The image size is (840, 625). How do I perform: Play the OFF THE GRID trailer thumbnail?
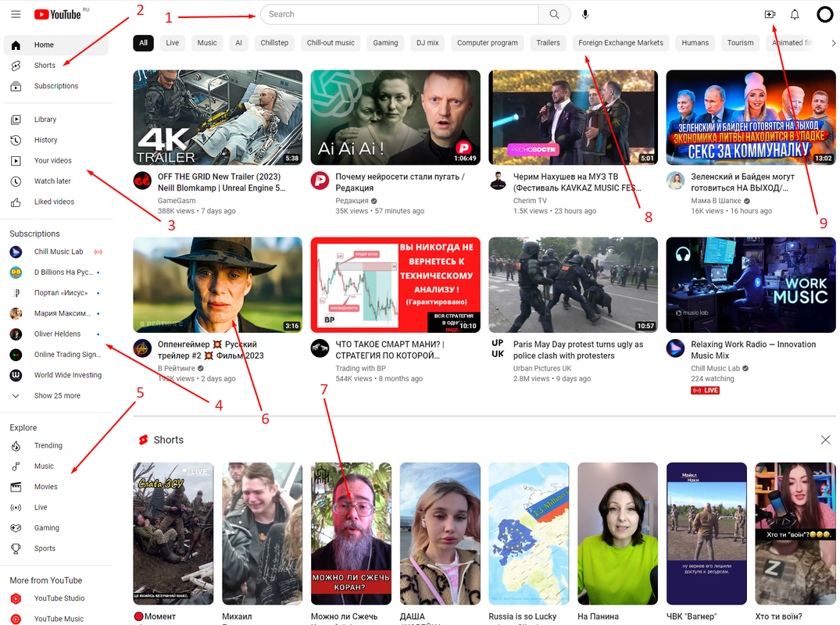[217, 118]
